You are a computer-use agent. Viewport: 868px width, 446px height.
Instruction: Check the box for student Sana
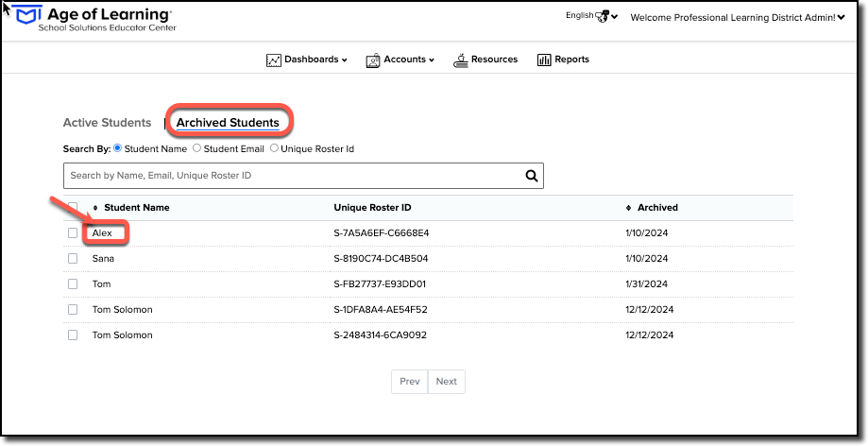[x=73, y=258]
